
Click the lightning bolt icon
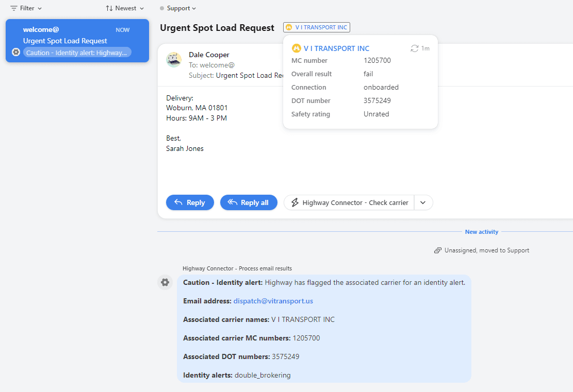tap(295, 202)
